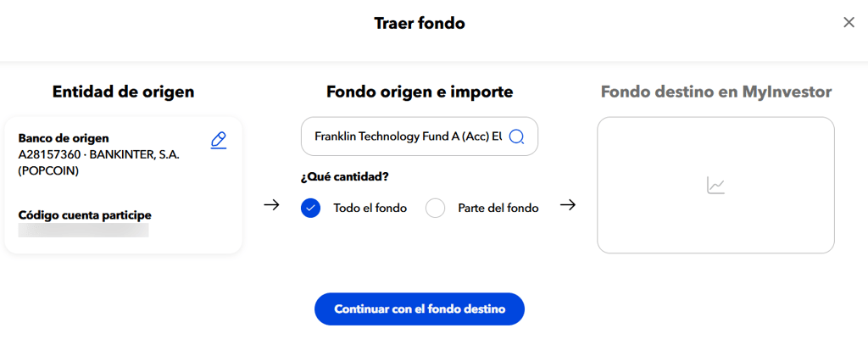The height and width of the screenshot is (356, 868).
Task: Click the arrow after Entidad de origen card
Action: click(x=271, y=205)
